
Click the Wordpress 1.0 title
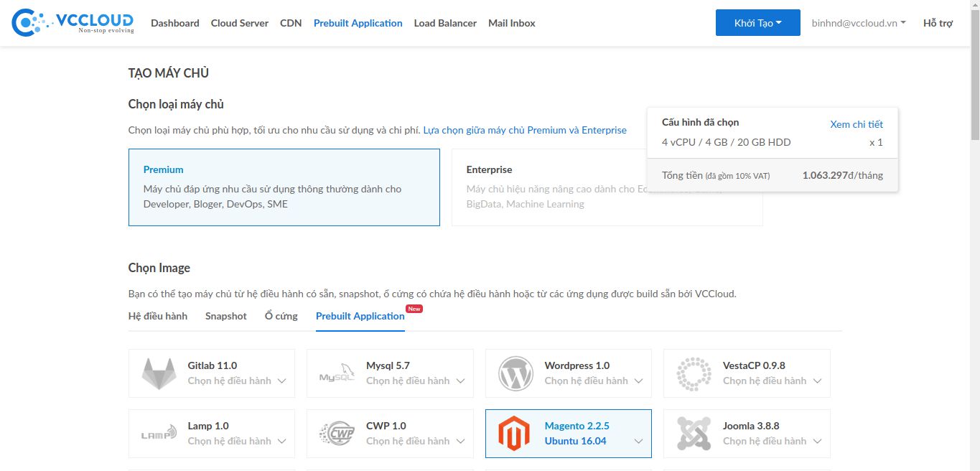[577, 365]
